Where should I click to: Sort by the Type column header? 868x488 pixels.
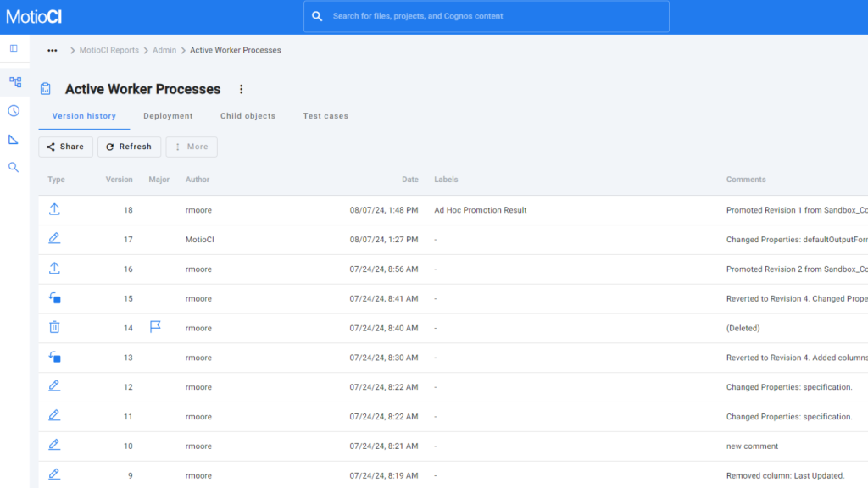point(57,180)
